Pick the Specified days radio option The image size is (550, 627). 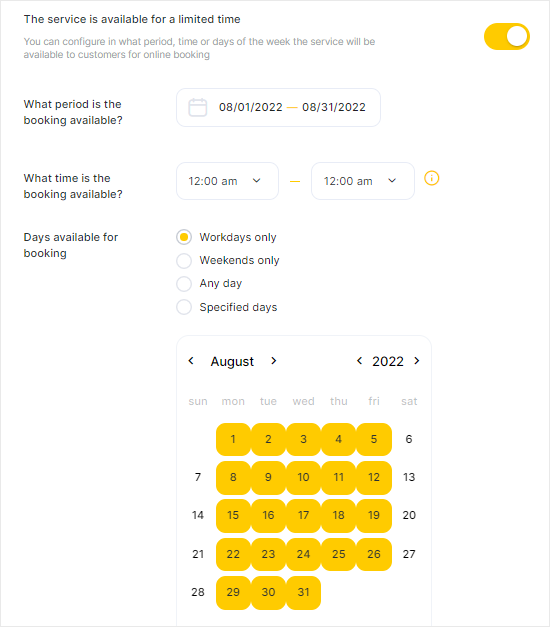184,307
